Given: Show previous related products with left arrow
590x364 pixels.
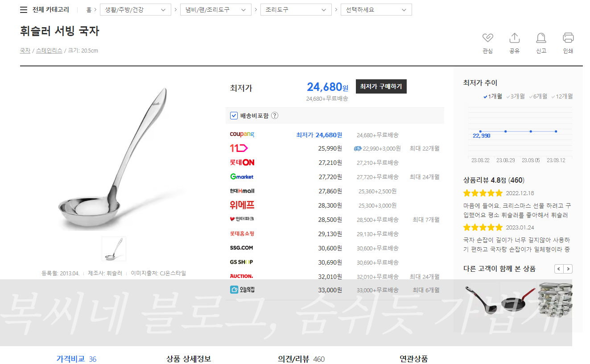Looking at the screenshot, I should point(559,269).
